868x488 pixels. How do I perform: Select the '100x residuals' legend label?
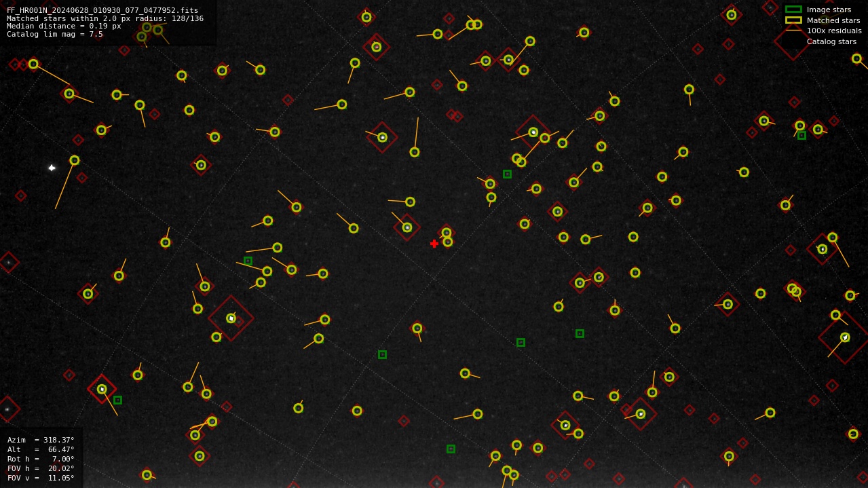(834, 31)
